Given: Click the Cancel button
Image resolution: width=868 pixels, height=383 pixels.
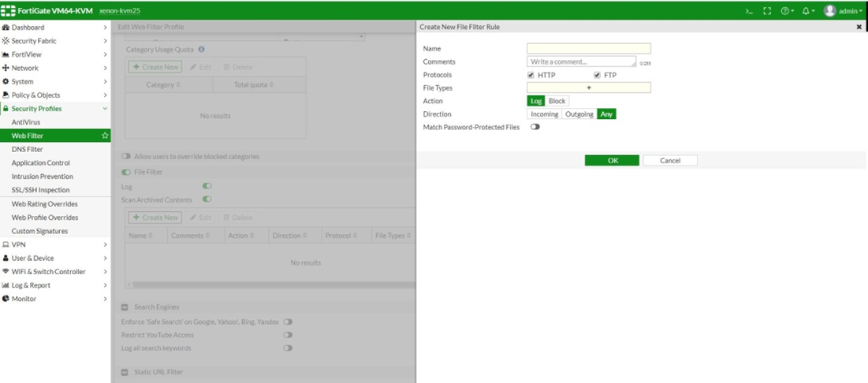Looking at the screenshot, I should (669, 161).
